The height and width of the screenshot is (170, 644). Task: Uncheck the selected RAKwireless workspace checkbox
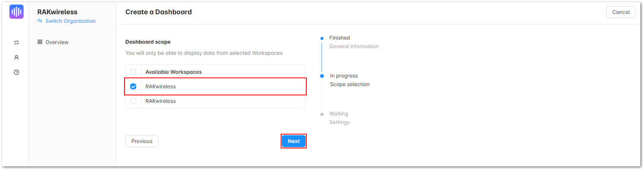pyautogui.click(x=133, y=86)
